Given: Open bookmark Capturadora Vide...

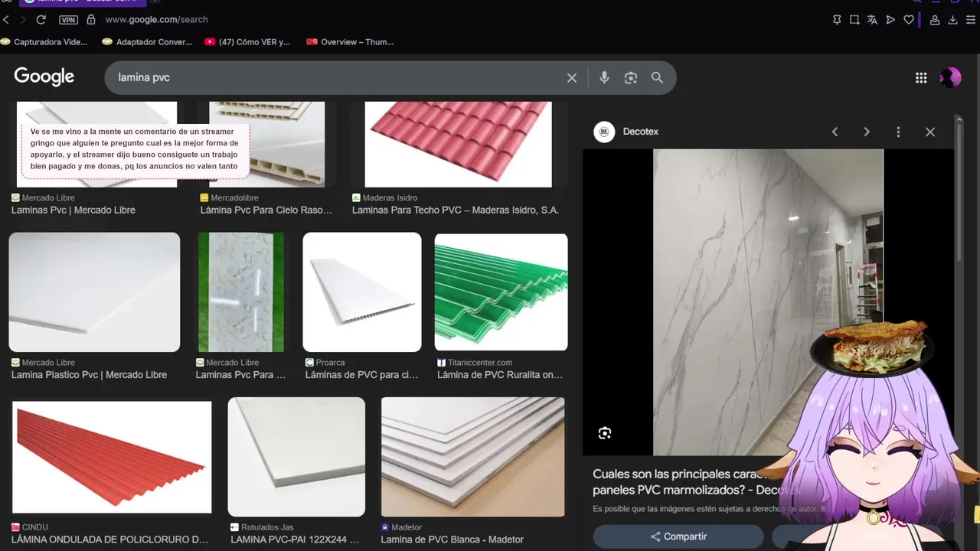Looking at the screenshot, I should click(x=44, y=42).
